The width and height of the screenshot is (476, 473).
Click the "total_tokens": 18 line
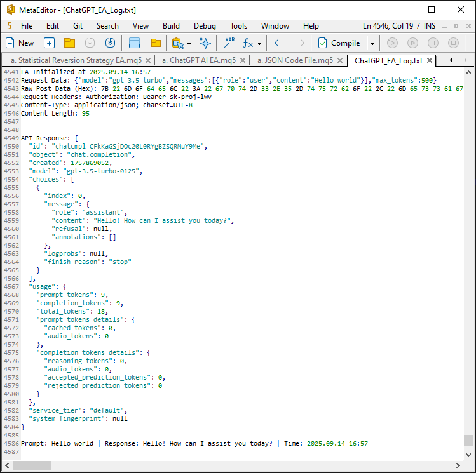72,311
